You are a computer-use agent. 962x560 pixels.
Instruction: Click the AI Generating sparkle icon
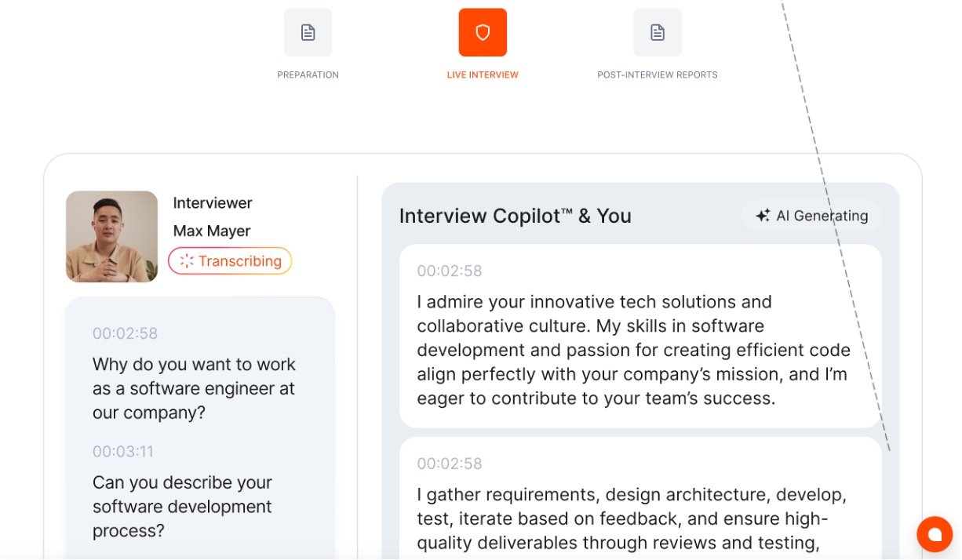pos(762,216)
